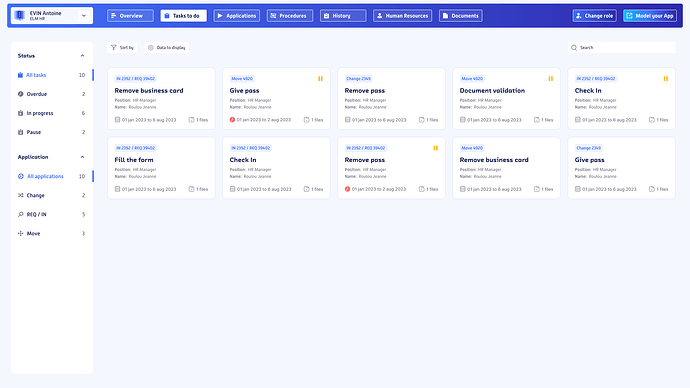
Task: Click files icon on Change 2349 Give pass card
Action: point(652,189)
